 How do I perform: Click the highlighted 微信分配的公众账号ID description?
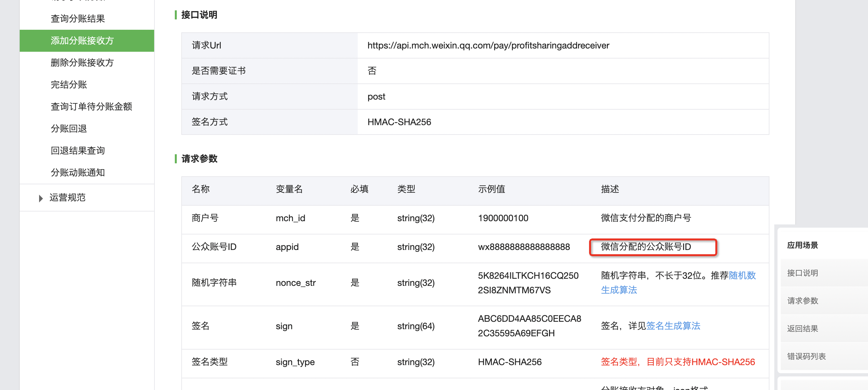[x=646, y=247]
